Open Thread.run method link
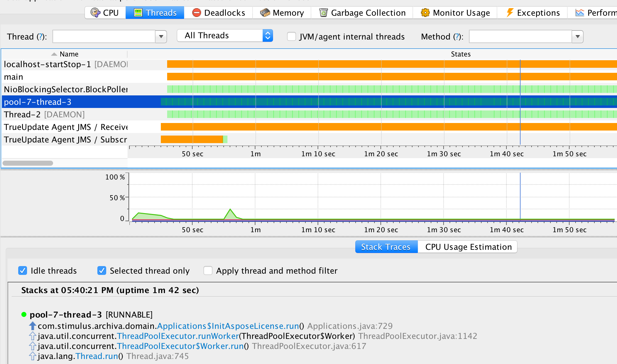This screenshot has width=617, height=364. click(x=97, y=356)
